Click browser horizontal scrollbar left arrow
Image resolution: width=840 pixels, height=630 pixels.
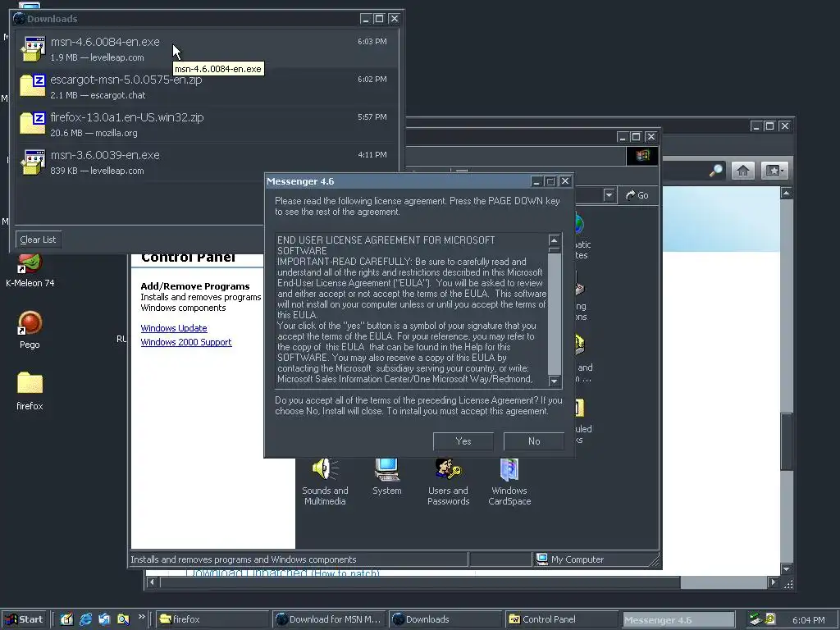point(152,582)
